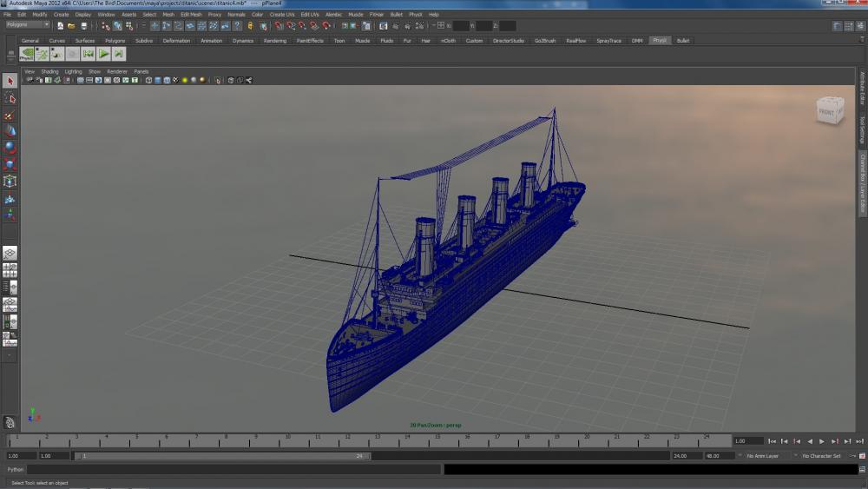Click the Python command input field

pos(234,469)
